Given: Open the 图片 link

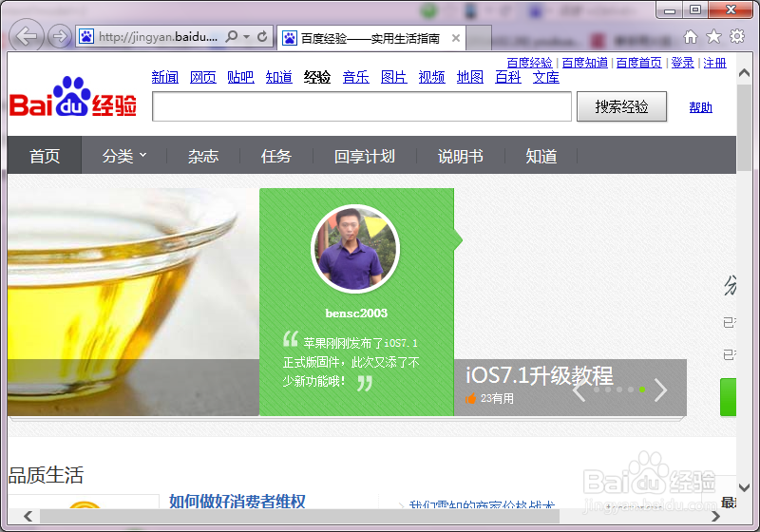Looking at the screenshot, I should click(x=393, y=77).
